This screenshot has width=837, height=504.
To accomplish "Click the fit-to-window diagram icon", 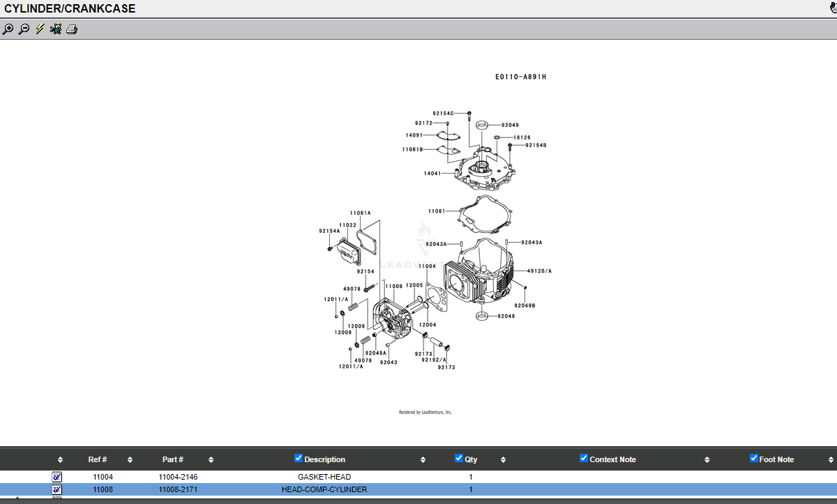I will click(x=56, y=29).
